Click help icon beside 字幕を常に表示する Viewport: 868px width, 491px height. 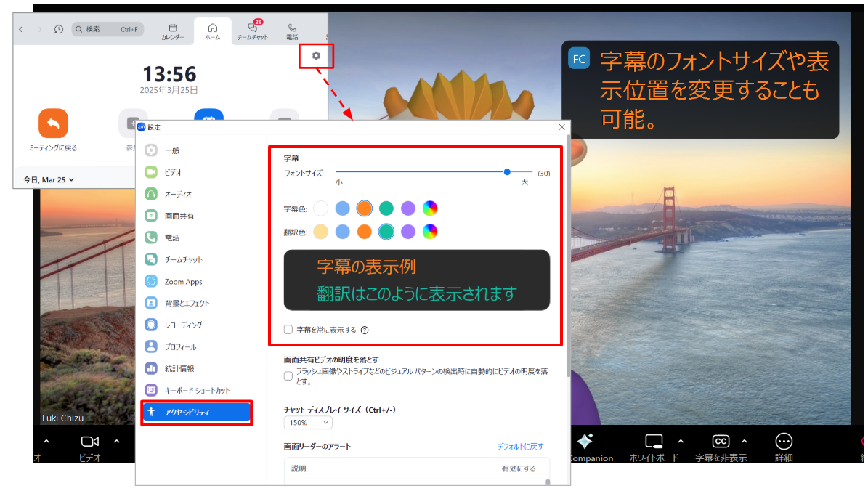click(x=365, y=330)
